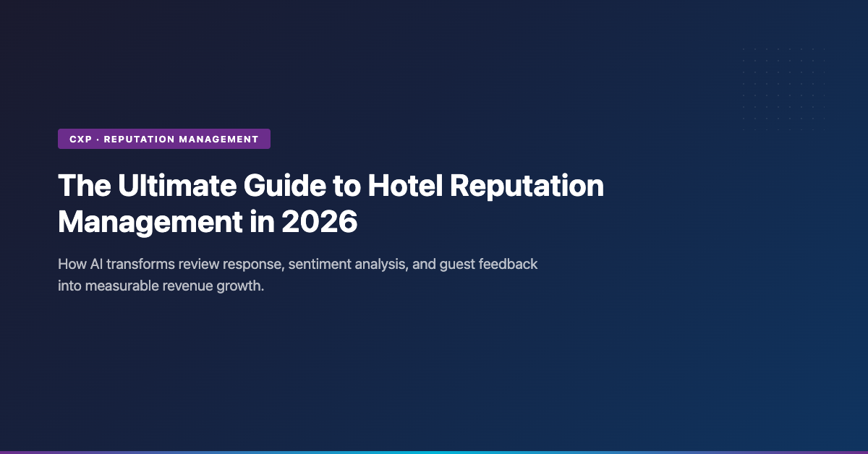Click the year 2026 in the headline
The image size is (868, 454).
click(320, 222)
